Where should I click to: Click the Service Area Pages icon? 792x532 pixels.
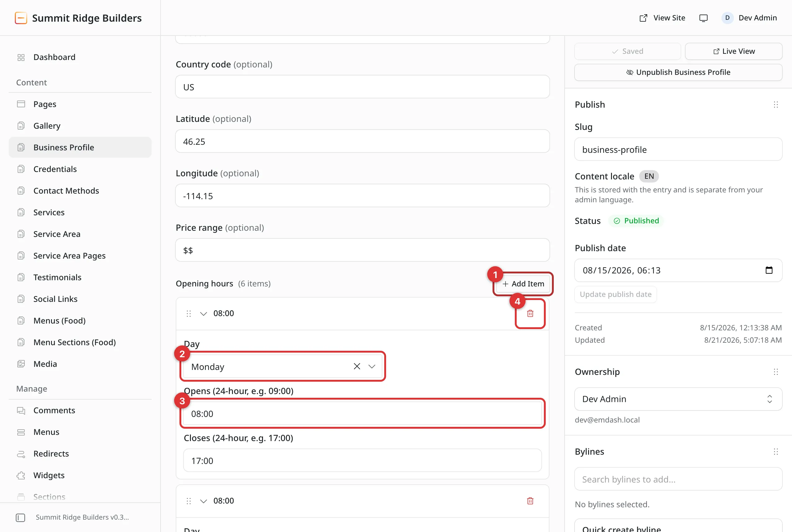click(21, 256)
